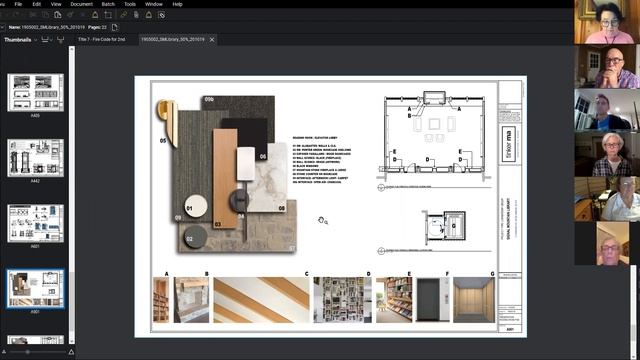Select the A405 page thumbnail
640x360 pixels.
36,93
